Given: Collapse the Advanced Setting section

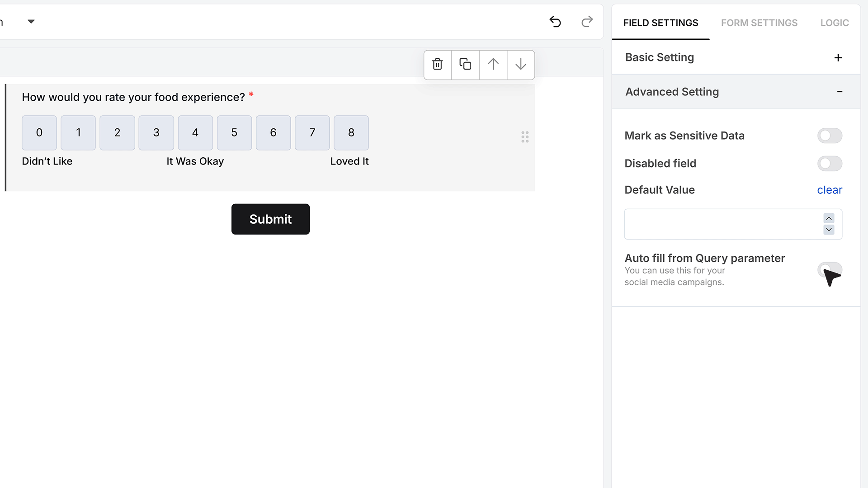Looking at the screenshot, I should coord(736,92).
